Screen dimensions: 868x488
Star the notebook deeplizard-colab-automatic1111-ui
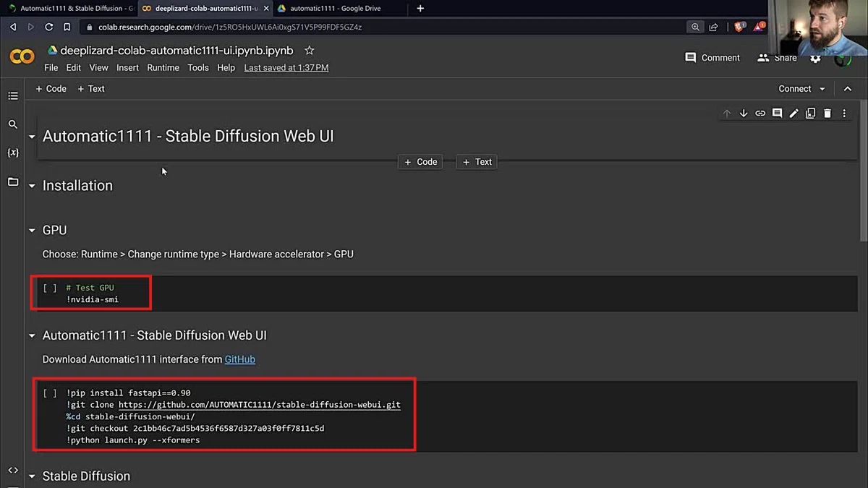(x=310, y=51)
